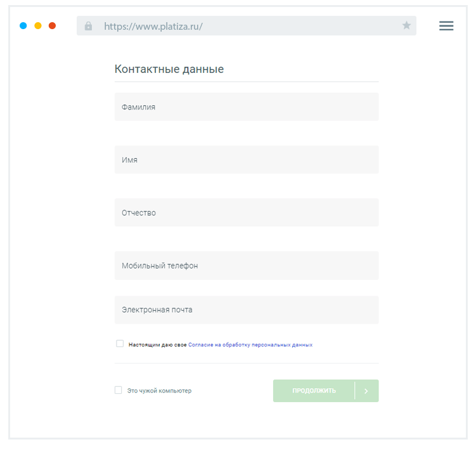The image size is (476, 449).
Task: Tick the personal data consent checkbox
Action: tap(120, 344)
